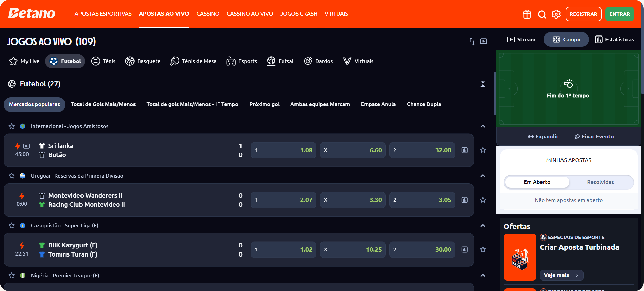Switch to Estatísticas view

[x=614, y=39]
